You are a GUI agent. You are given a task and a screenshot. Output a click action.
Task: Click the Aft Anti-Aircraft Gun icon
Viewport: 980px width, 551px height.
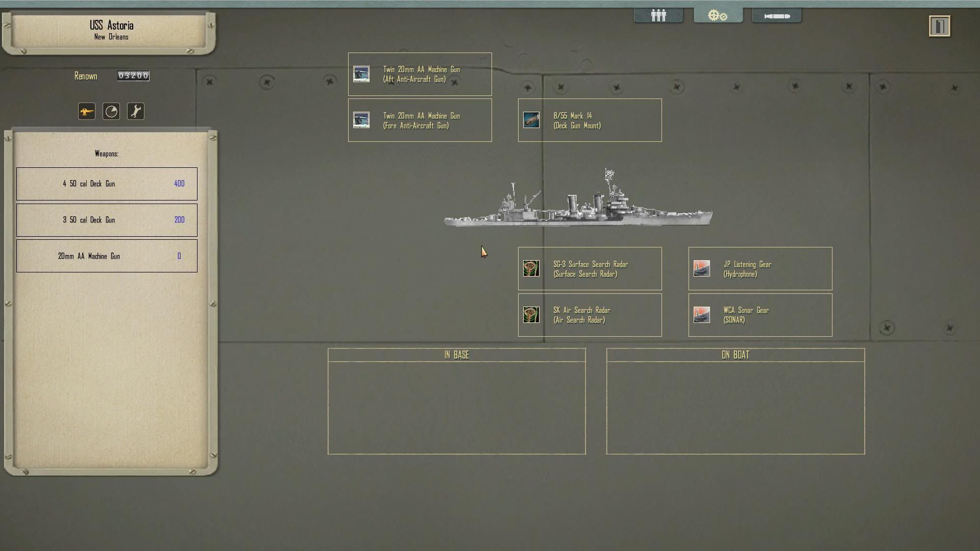tap(361, 74)
